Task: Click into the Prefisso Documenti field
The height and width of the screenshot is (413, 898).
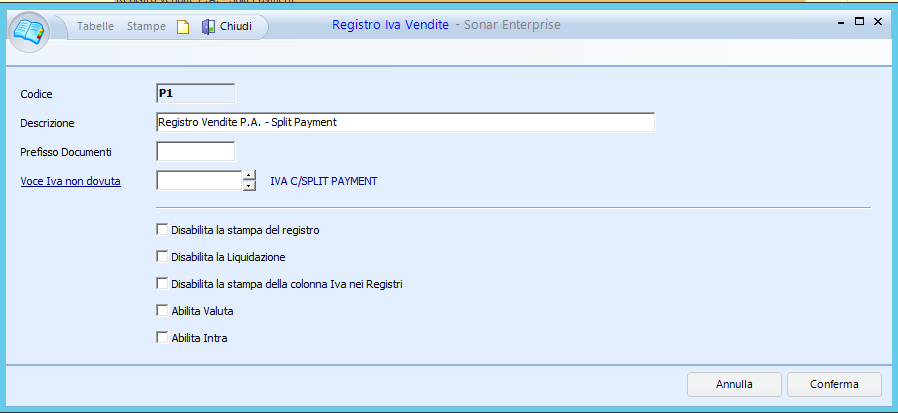Action: click(196, 152)
